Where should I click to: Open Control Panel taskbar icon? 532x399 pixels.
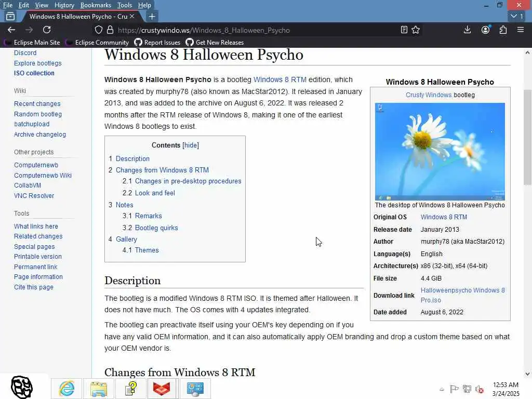195,389
